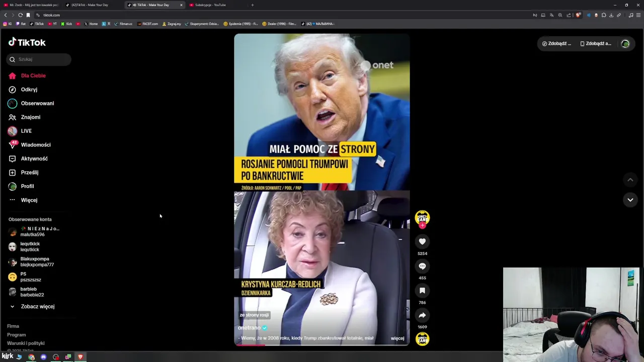
Task: Open blejkxpompa777 followed account
Action: [x=31, y=262]
